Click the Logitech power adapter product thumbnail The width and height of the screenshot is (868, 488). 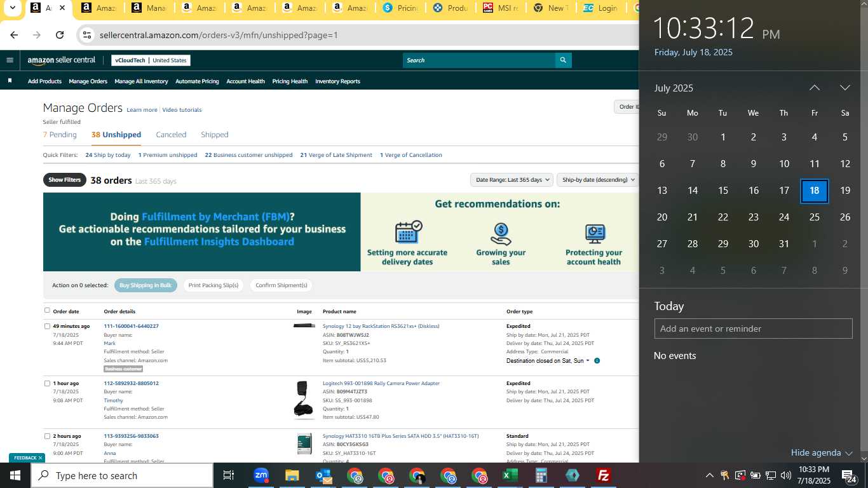[304, 400]
